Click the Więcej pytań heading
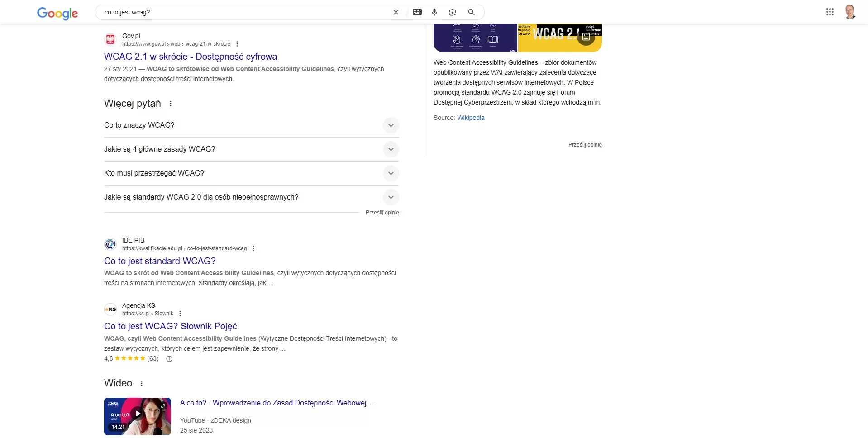Screen dimensions: 868x438 point(133,104)
